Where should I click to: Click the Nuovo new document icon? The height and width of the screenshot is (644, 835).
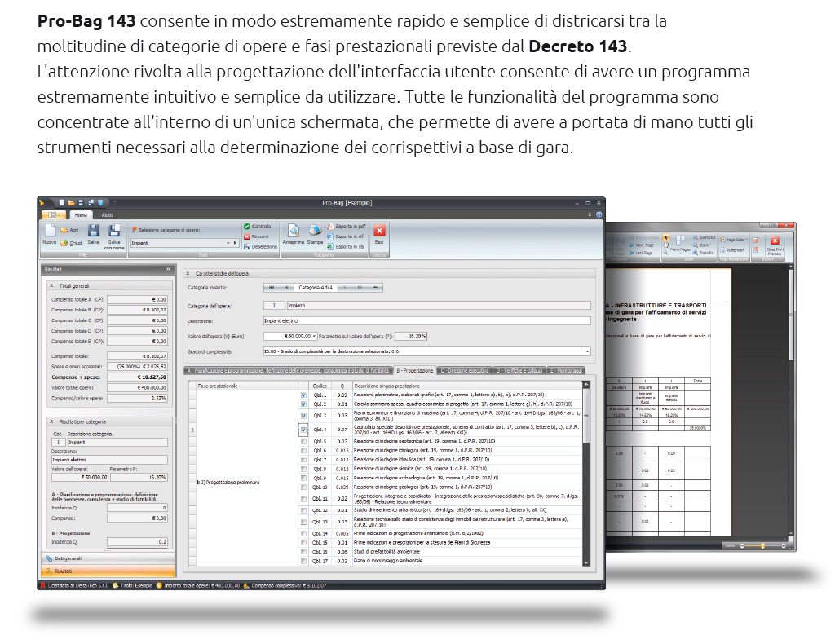[50, 235]
